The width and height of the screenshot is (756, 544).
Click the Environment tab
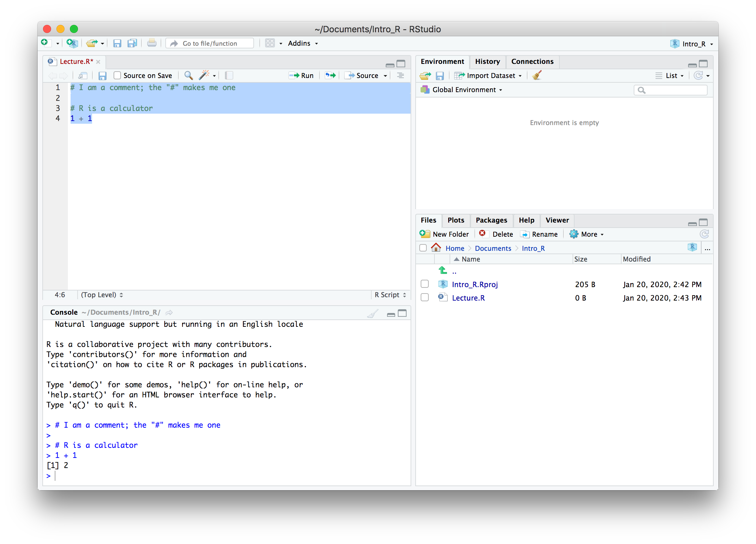(x=442, y=62)
